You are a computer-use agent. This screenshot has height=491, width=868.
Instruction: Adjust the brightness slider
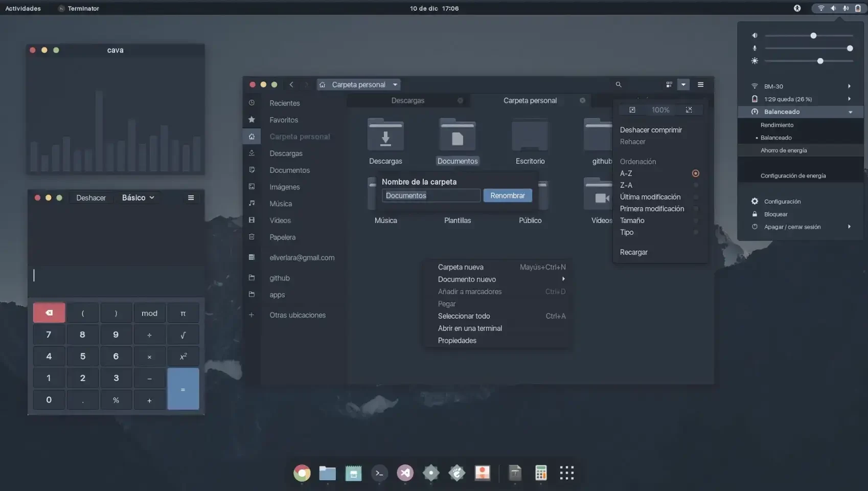click(x=820, y=61)
